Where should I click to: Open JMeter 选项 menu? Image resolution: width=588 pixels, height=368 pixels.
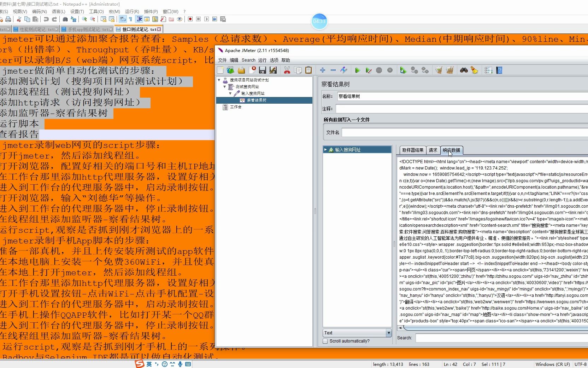(x=274, y=60)
